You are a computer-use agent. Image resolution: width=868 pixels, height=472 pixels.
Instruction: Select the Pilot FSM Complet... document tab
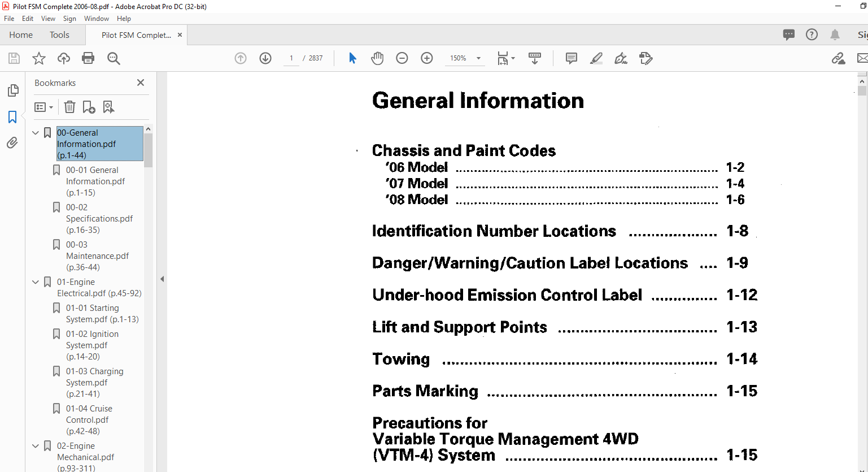(136, 35)
